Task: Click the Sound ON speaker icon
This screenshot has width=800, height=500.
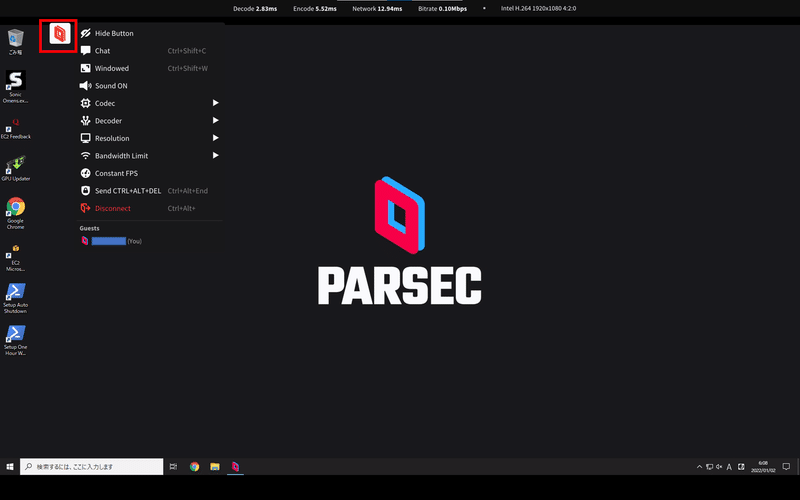Action: pyautogui.click(x=86, y=86)
